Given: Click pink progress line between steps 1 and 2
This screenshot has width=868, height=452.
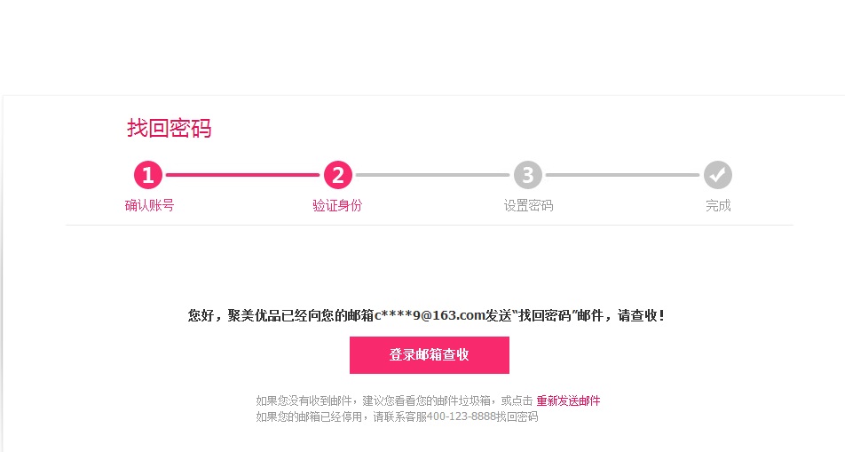Looking at the screenshot, I should tap(242, 175).
